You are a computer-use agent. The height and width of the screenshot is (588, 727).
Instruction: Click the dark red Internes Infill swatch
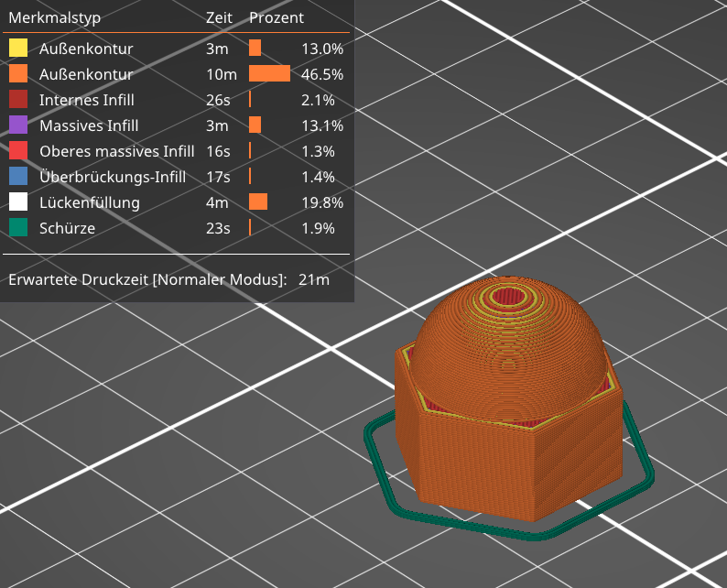pos(18,99)
